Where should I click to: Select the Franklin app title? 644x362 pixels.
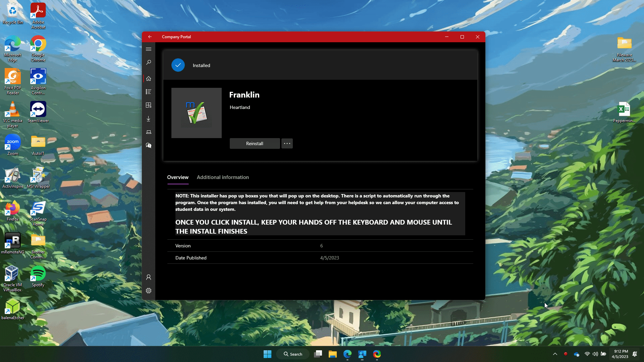point(244,95)
